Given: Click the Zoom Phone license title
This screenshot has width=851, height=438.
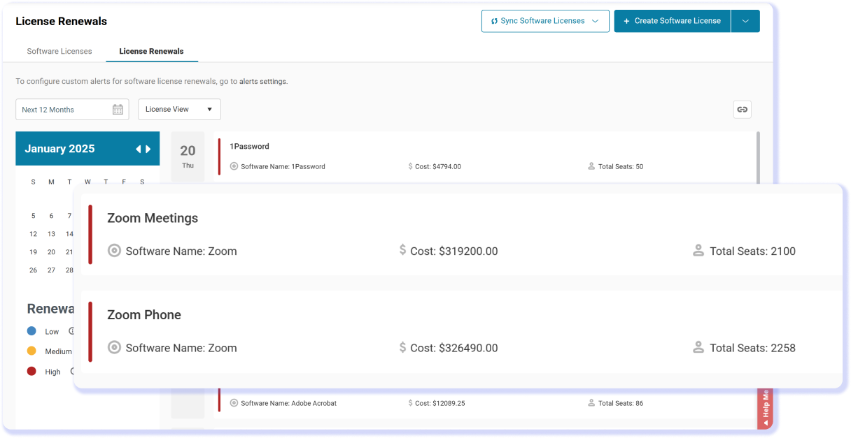Looking at the screenshot, I should tap(144, 315).
